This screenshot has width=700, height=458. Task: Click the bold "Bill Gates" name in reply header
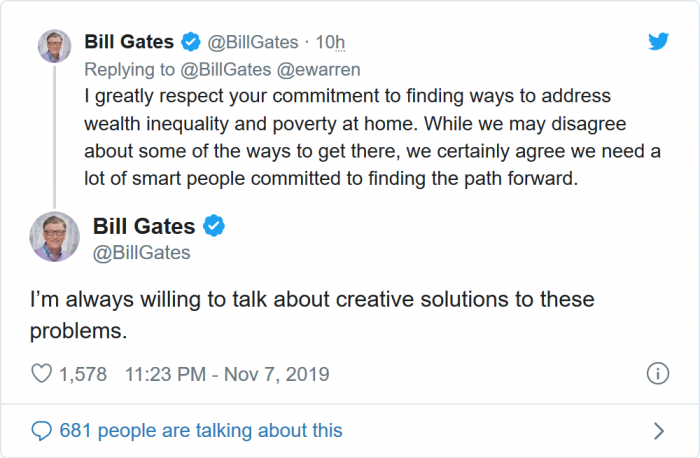[129, 42]
